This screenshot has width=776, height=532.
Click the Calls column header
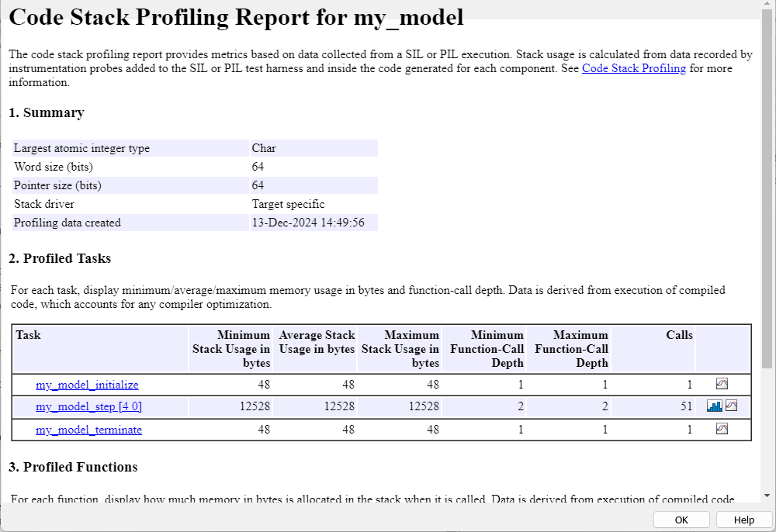coord(678,334)
